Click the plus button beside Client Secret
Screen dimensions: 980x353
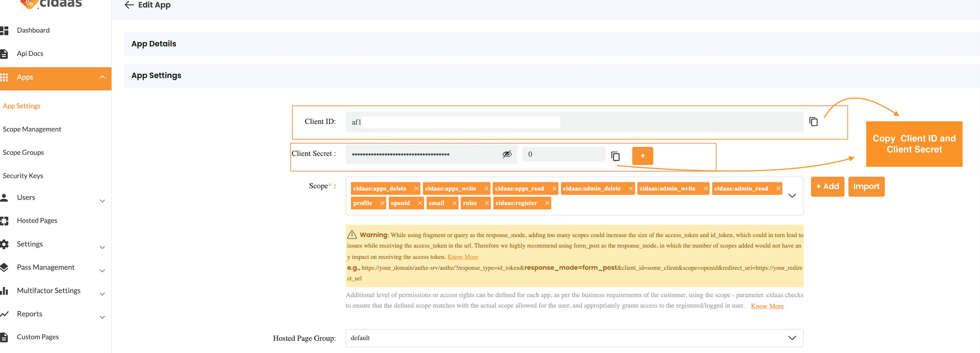click(x=642, y=156)
